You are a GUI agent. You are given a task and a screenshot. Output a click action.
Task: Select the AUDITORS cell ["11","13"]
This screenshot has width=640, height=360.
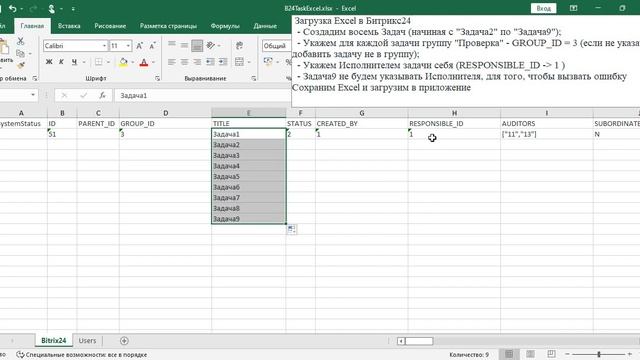point(547,134)
